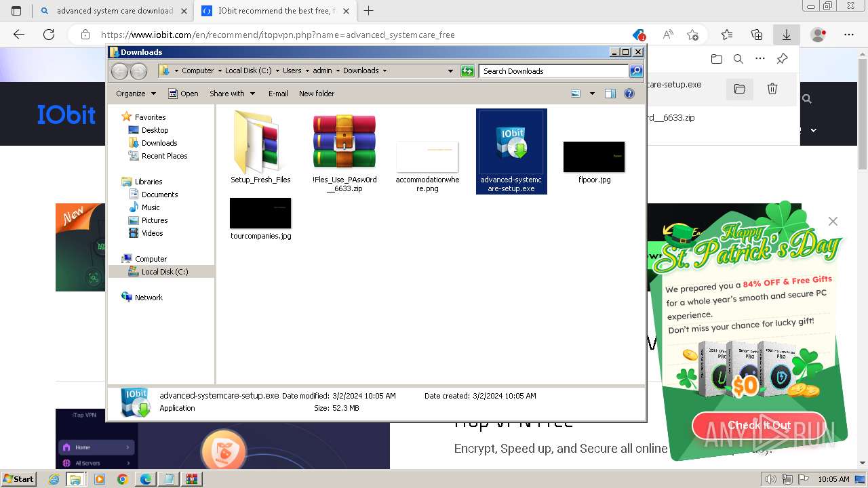Click the Search Downloads magnifier button
Screen dimensions: 868x488
pos(635,70)
